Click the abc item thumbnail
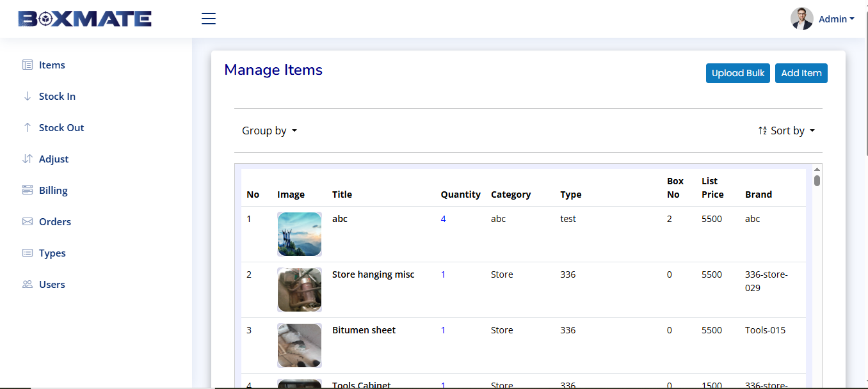Screen dimensions: 868x389 [x=300, y=234]
